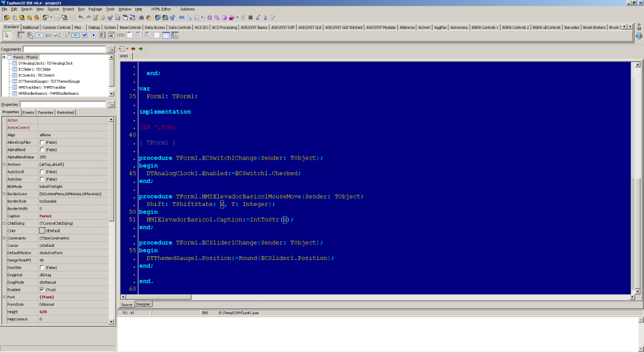Screen dimensions: 644x353
Task: Expand the Anchors property node
Action: 3,165
